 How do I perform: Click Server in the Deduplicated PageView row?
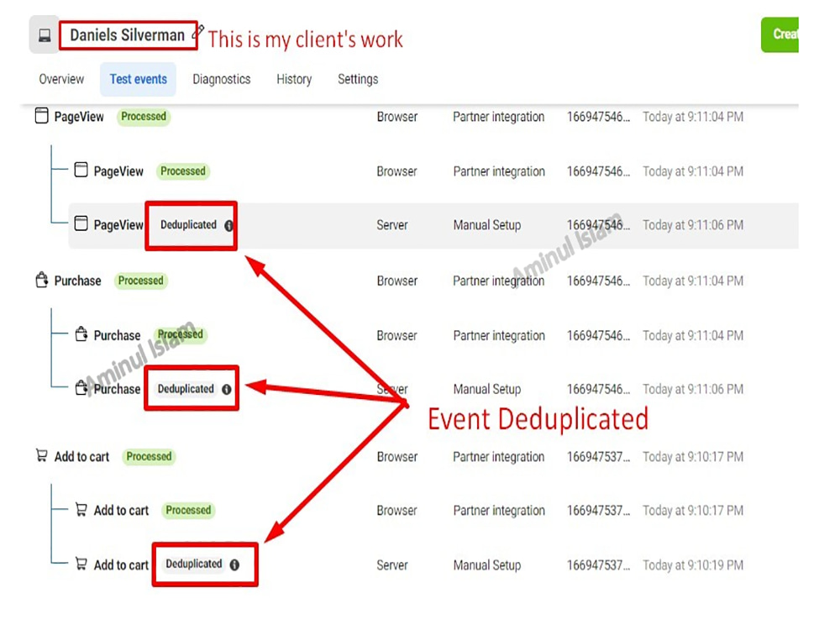392,225
